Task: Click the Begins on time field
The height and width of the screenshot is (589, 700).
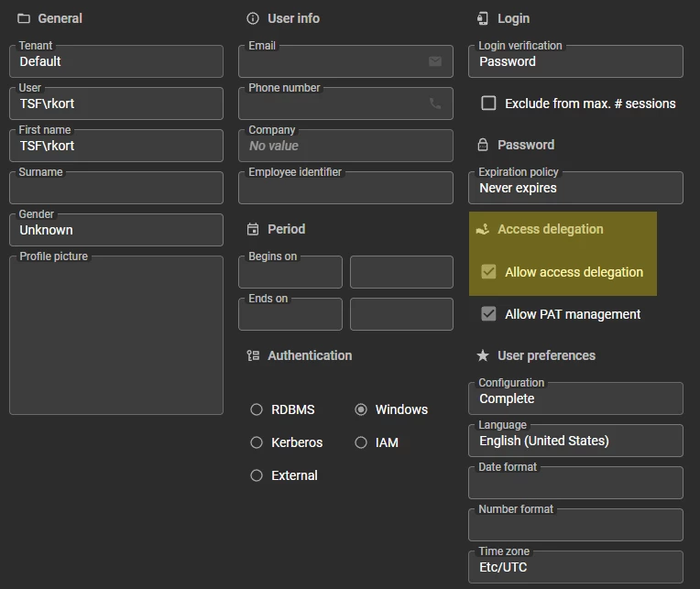Action: [401, 272]
